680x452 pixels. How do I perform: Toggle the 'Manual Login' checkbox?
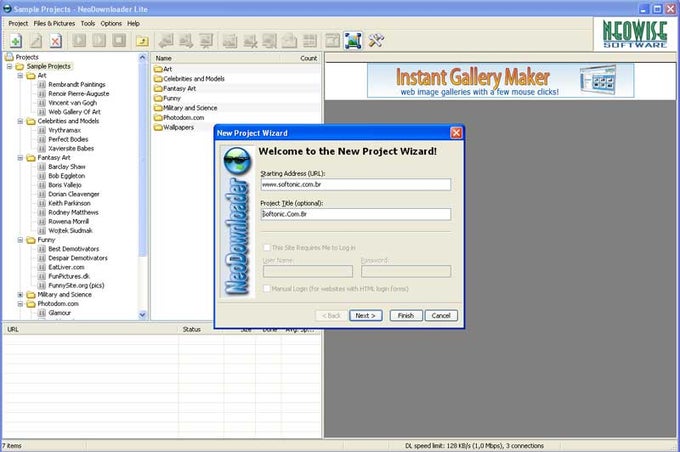click(267, 288)
